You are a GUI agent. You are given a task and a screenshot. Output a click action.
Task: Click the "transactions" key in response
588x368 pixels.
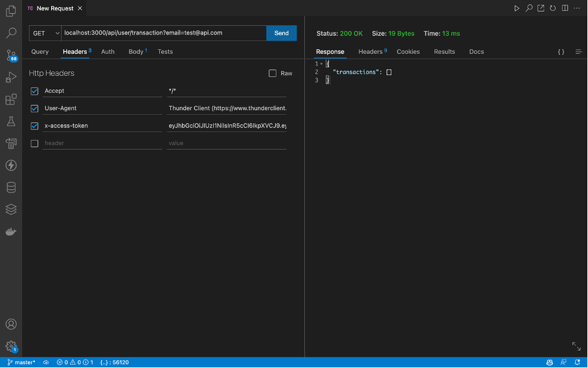356,72
